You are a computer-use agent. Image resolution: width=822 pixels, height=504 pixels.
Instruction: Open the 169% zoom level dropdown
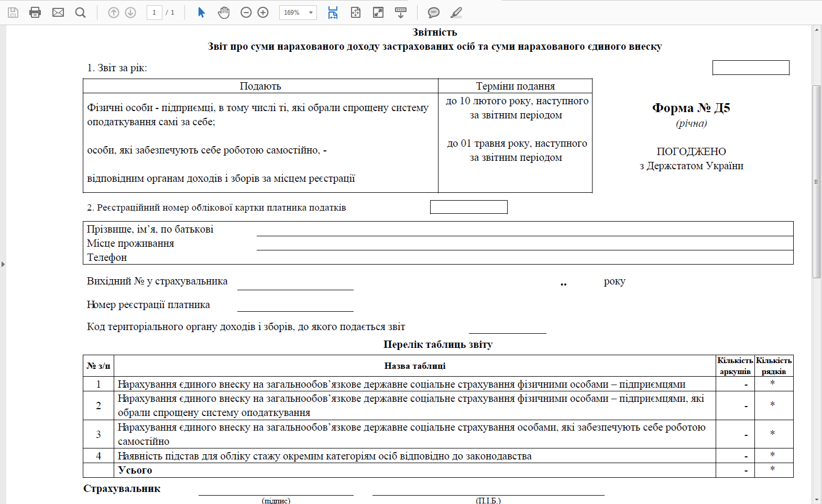pyautogui.click(x=311, y=13)
